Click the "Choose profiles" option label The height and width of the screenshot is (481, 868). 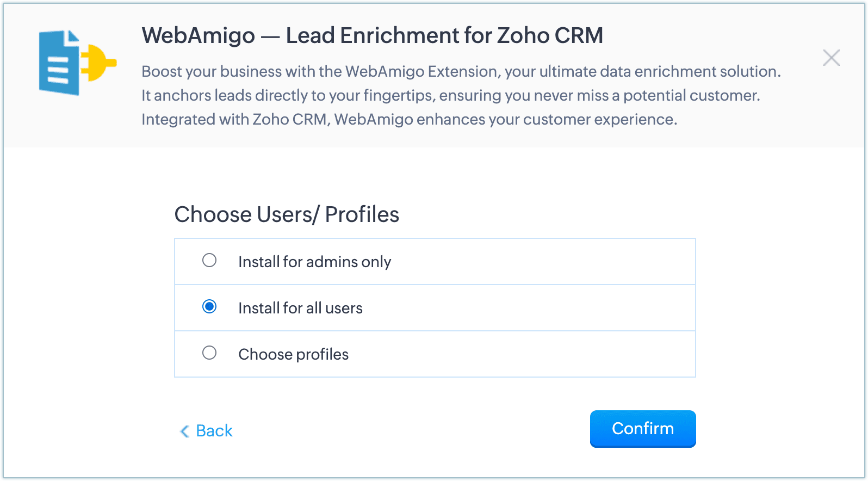click(x=293, y=354)
